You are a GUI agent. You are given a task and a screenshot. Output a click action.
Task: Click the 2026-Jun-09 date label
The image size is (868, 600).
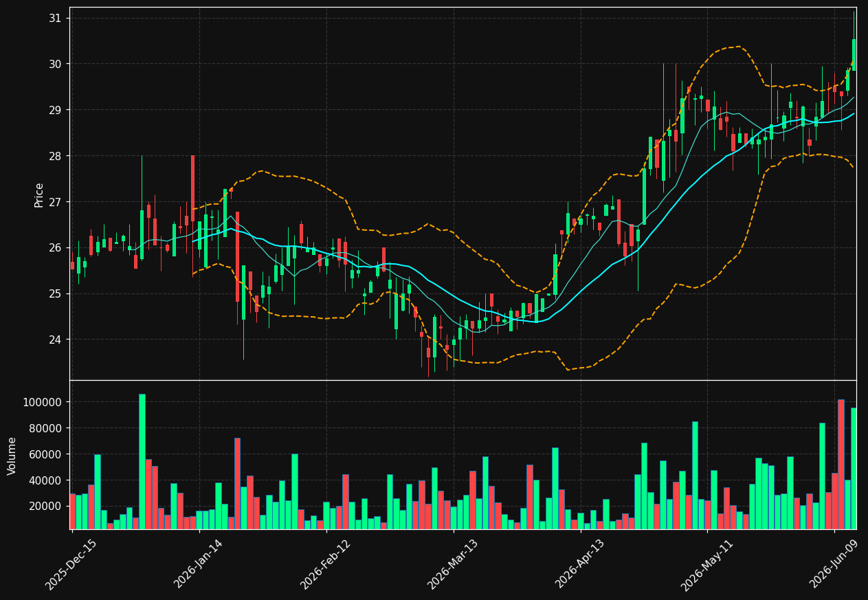834,564
